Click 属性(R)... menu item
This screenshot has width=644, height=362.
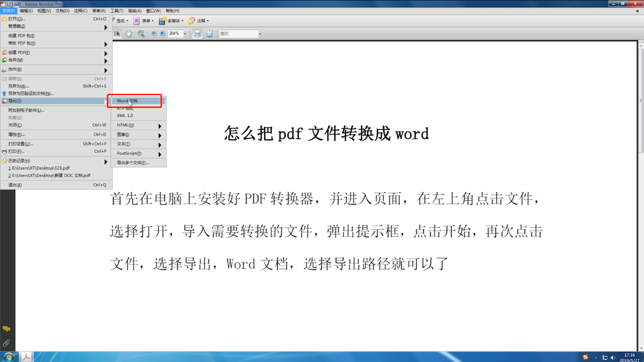[56, 134]
